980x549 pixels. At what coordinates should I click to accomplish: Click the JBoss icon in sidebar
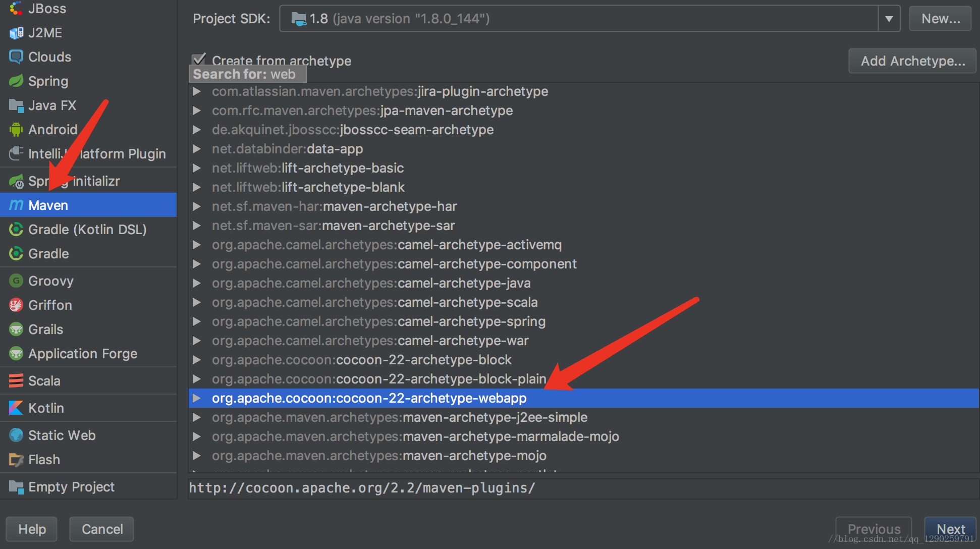click(16, 9)
